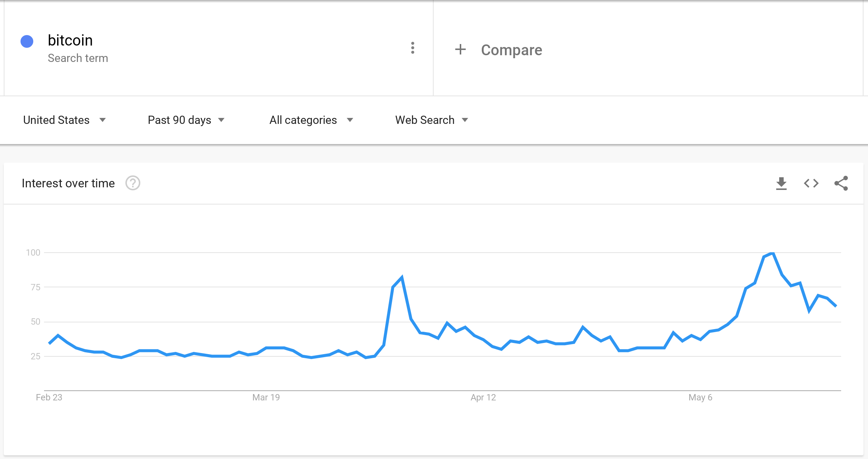Click the Feb 23 axis label
Image resolution: width=868 pixels, height=459 pixels.
[x=49, y=397]
